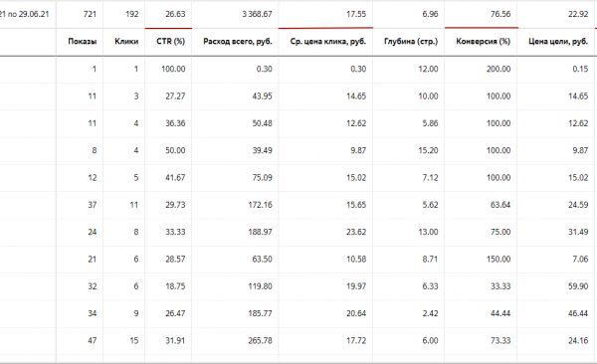
Task: Select the date range ending 29.06.21
Action: 24,14
